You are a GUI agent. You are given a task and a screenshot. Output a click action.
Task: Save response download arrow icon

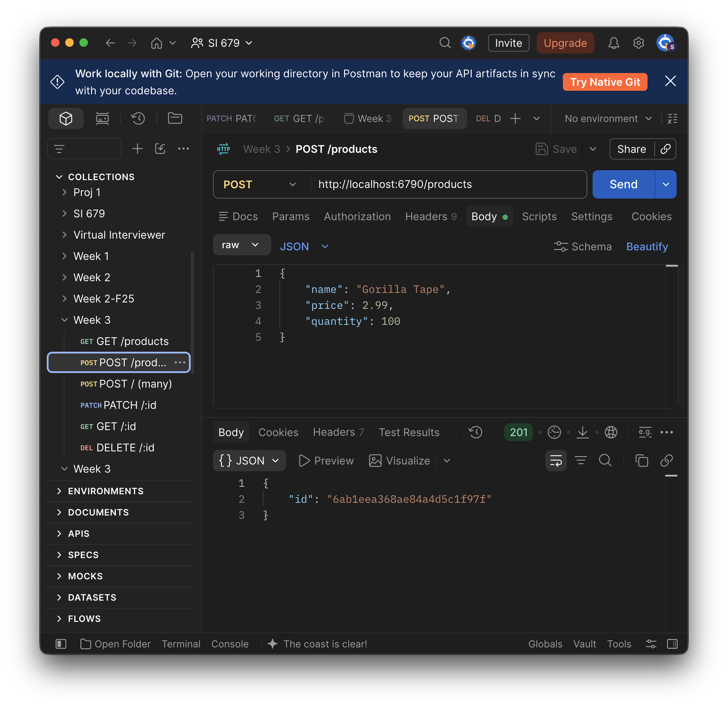pyautogui.click(x=582, y=432)
